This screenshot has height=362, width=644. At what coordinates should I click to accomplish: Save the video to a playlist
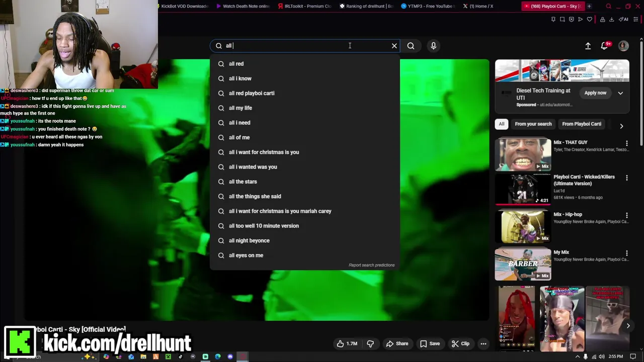coord(430,343)
